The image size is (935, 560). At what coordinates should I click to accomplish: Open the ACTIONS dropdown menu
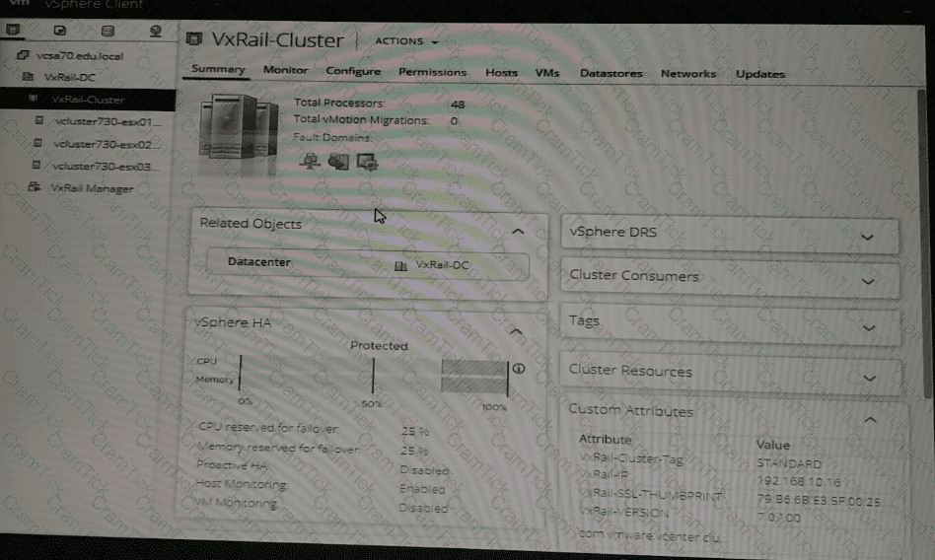[406, 41]
